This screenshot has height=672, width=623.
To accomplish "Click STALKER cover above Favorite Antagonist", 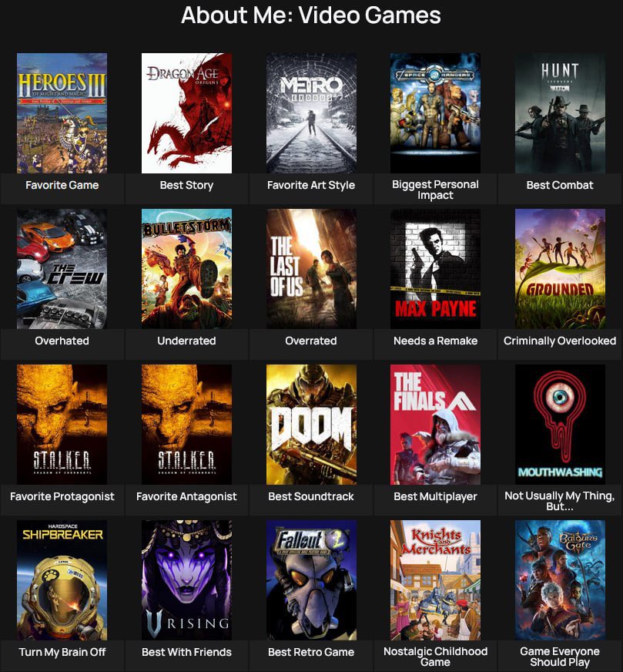I will [186, 425].
